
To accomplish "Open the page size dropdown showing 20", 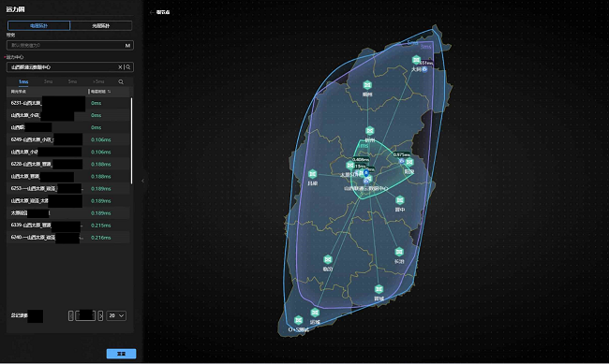I will [x=116, y=315].
